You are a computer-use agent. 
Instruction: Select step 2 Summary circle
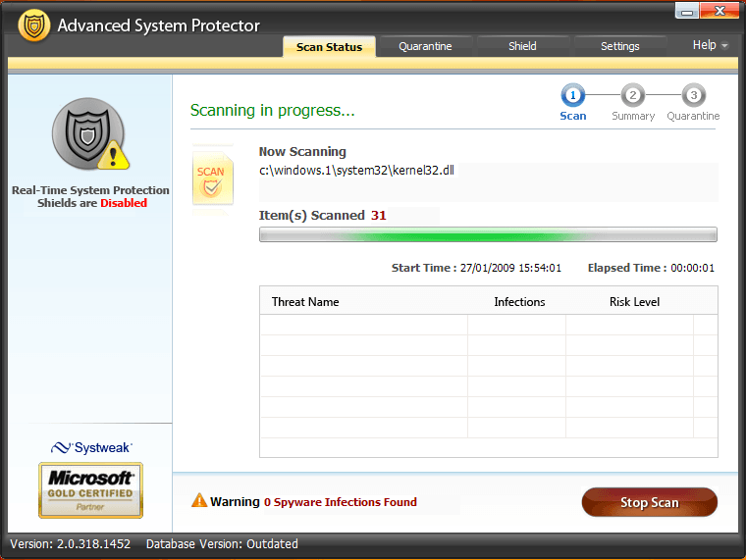(633, 95)
